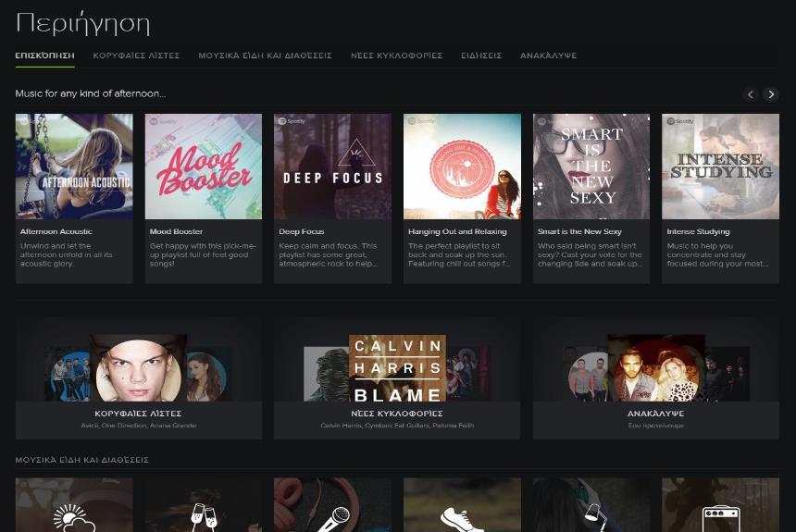
Task: Open the Hanging Out and Relaxing cover
Action: [x=462, y=167]
